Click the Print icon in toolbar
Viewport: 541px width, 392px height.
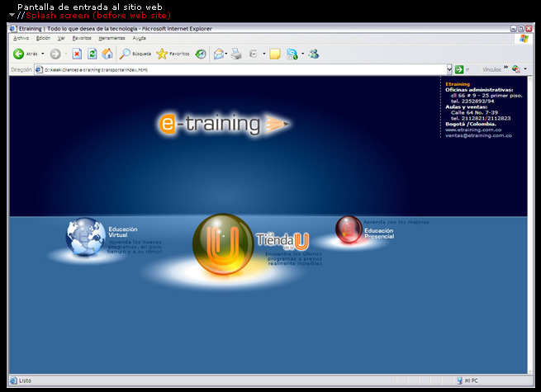click(235, 54)
